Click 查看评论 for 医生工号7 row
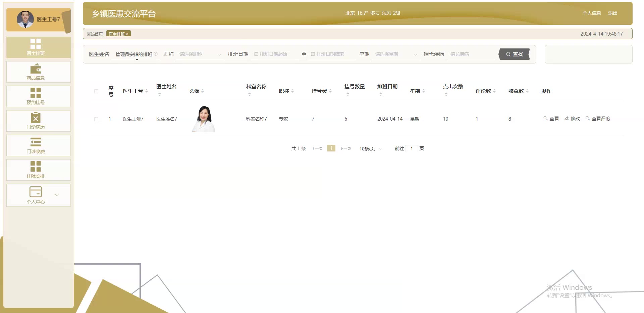This screenshot has height=313, width=644. (598, 119)
